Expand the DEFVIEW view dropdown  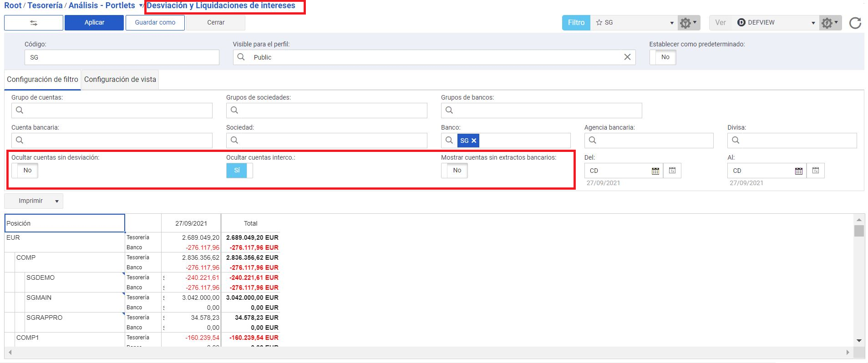[813, 23]
